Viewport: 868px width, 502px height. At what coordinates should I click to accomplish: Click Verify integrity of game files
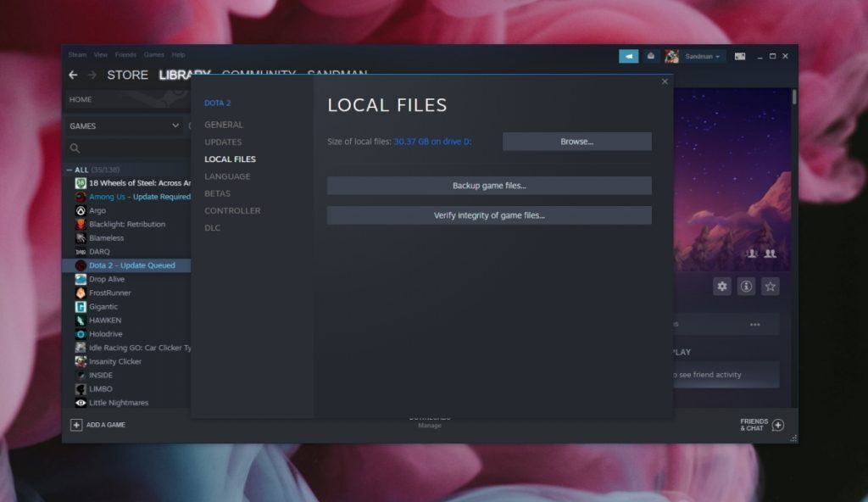pyautogui.click(x=489, y=215)
